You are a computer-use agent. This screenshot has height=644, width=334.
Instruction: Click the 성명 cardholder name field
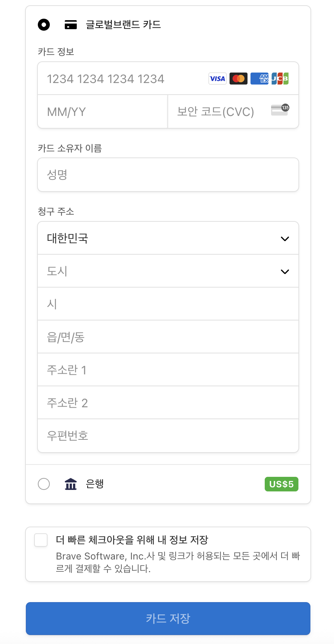168,175
